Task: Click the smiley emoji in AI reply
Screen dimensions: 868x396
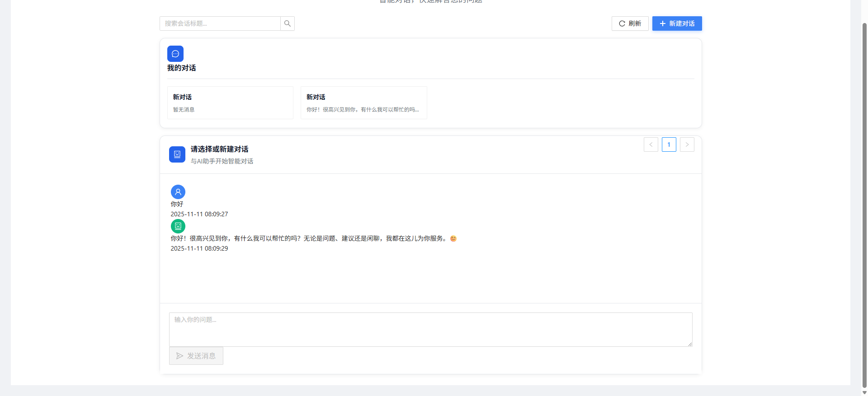Action: pyautogui.click(x=453, y=238)
